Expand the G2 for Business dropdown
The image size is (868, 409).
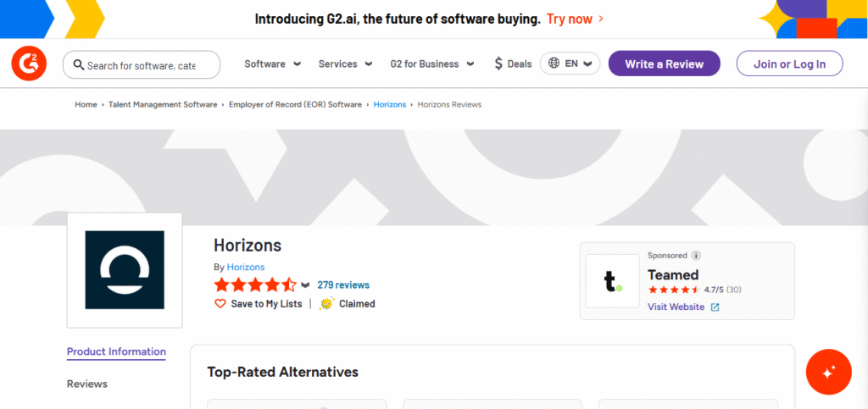click(431, 64)
